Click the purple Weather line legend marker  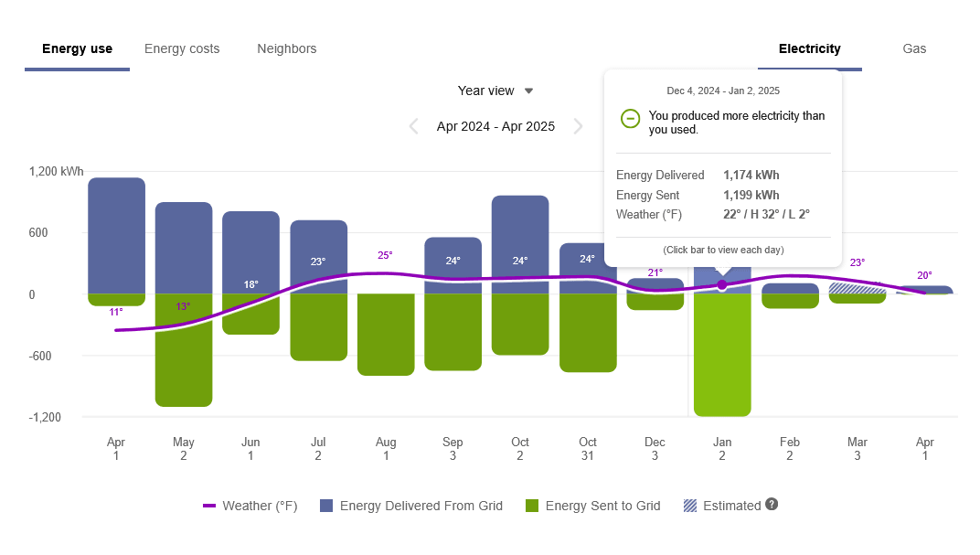[x=209, y=505]
